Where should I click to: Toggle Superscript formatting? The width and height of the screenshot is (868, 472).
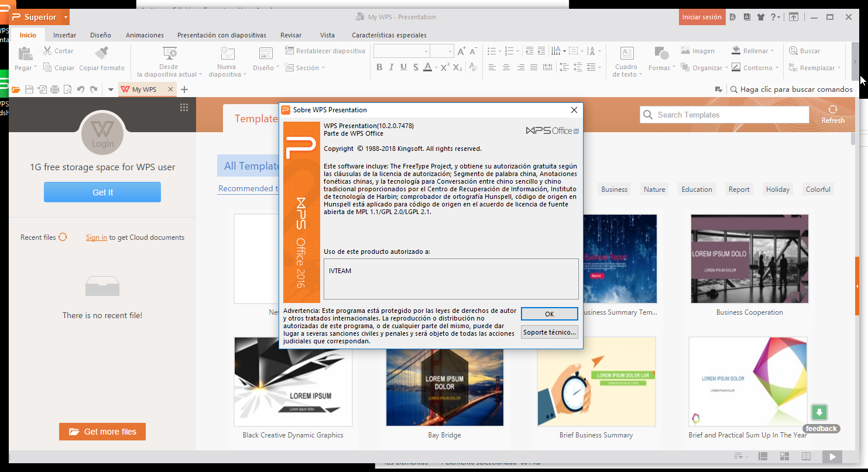coord(445,67)
